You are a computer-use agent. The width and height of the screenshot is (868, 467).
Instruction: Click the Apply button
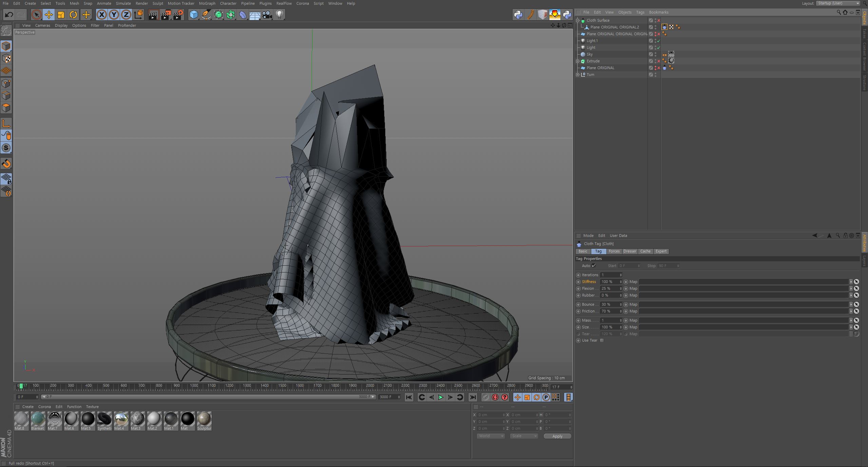557,436
